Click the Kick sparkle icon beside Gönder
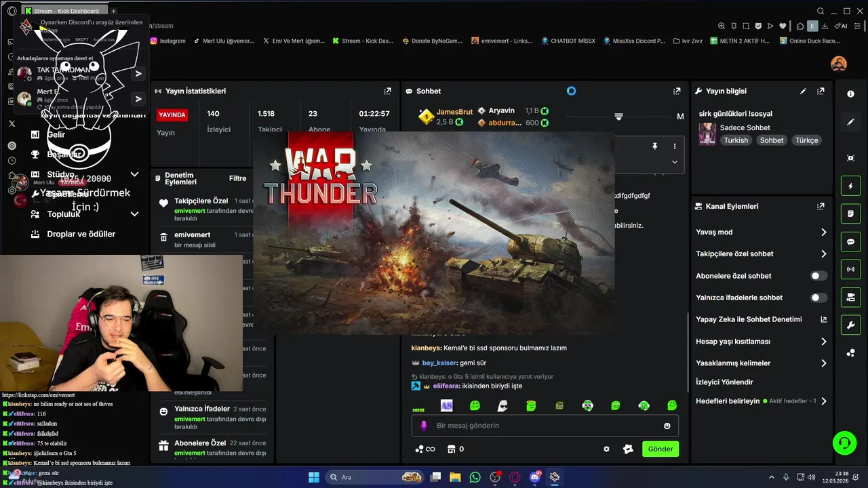This screenshot has width=868, height=488. (628, 449)
